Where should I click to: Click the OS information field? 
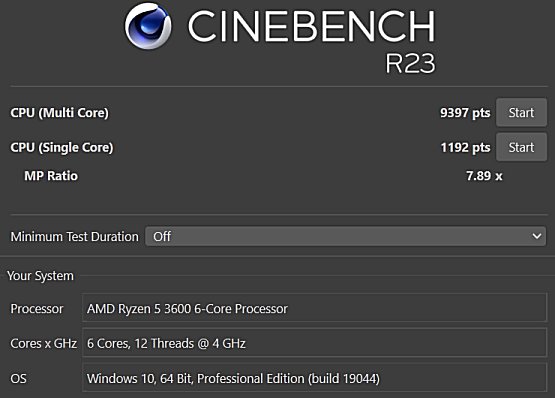(x=314, y=378)
